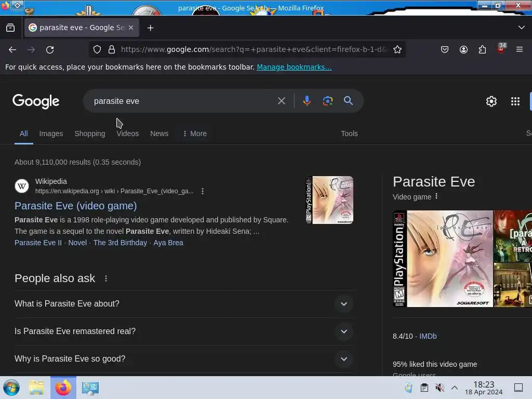
Task: Expand 'Is Parasite Eve remastered real?' question
Action: (x=183, y=331)
